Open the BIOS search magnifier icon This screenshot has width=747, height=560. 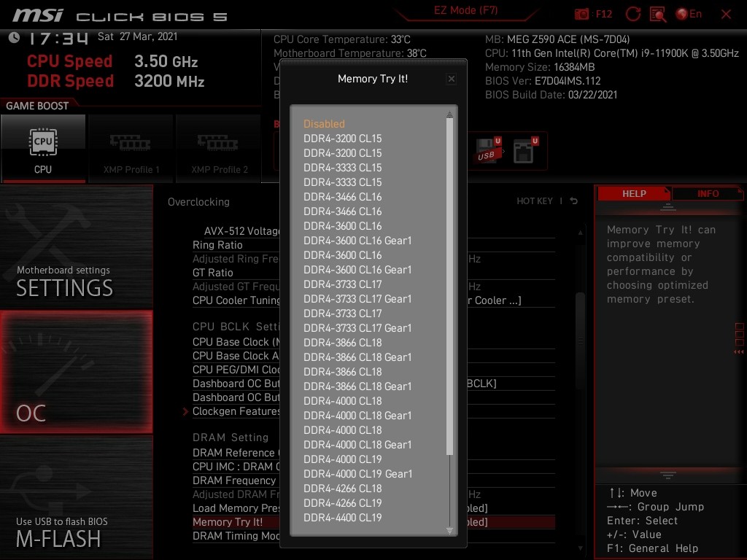(657, 14)
